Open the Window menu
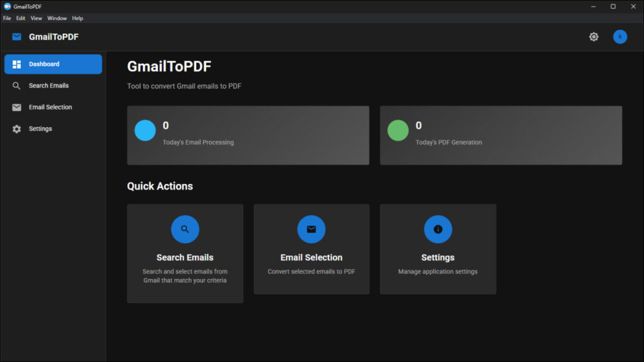This screenshot has width=644, height=362. 57,18
